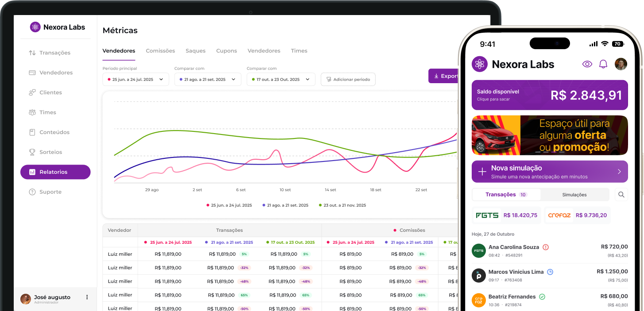Click the 9:41 clock on phone status bar
This screenshot has width=644, height=311.
tap(488, 44)
